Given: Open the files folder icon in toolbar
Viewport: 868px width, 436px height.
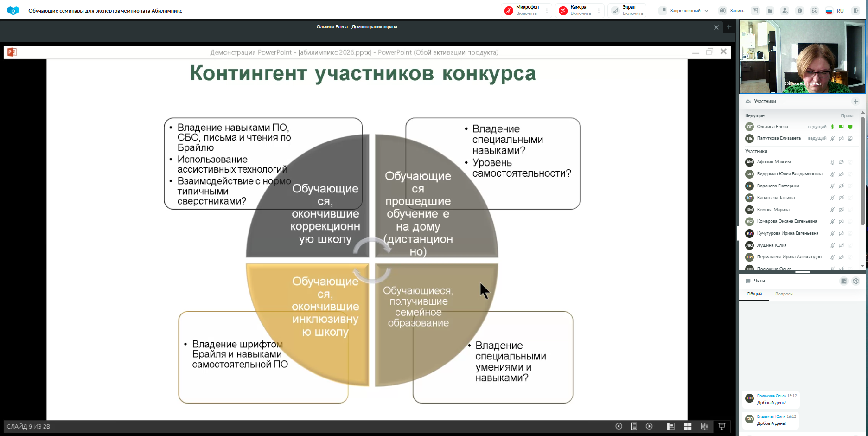Looking at the screenshot, I should point(770,11).
